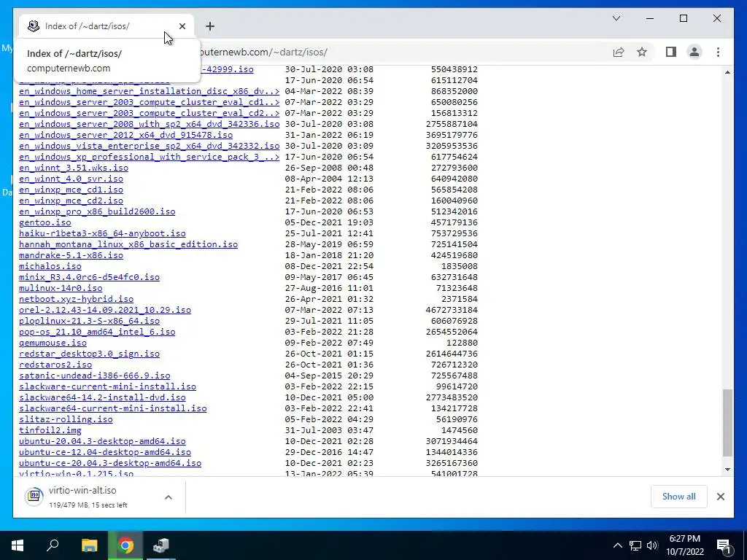Open the Chrome side panel icon
Viewport: 747px width, 560px height.
pyautogui.click(x=671, y=52)
